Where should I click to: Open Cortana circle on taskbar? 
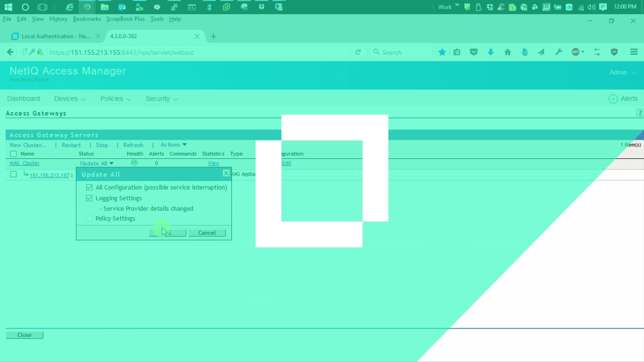(25, 7)
